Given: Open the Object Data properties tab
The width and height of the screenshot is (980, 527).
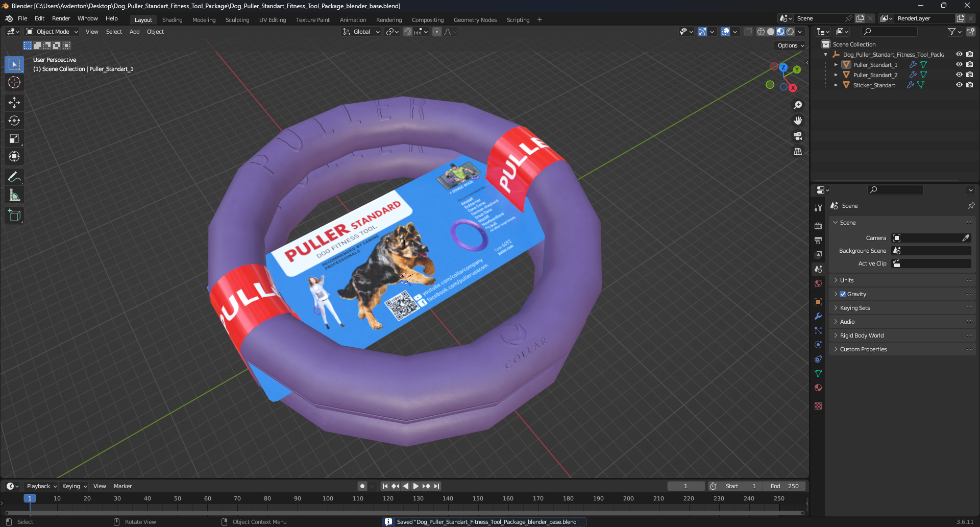Looking at the screenshot, I should (x=818, y=373).
